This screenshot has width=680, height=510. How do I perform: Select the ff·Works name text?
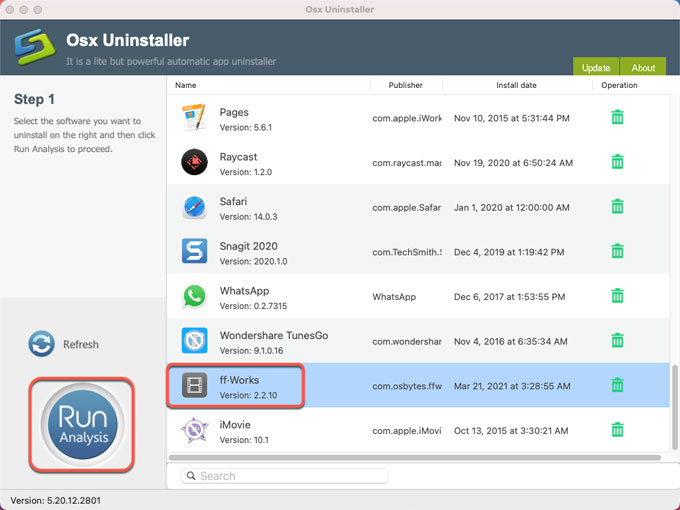click(x=239, y=380)
